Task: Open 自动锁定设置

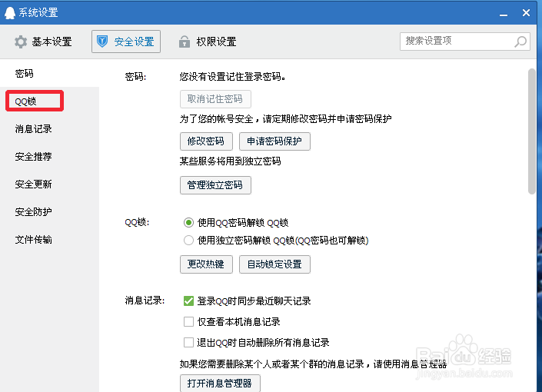Action: click(x=274, y=264)
